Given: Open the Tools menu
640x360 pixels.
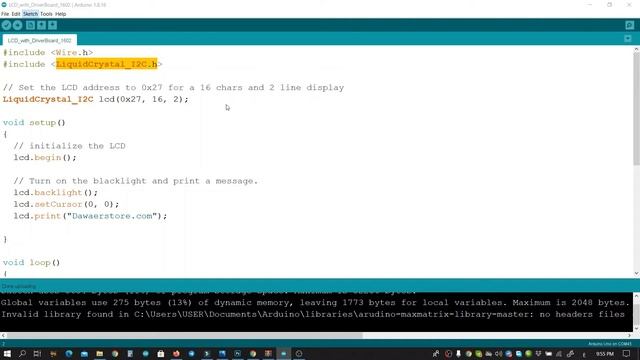Looking at the screenshot, I should click(x=46, y=14).
